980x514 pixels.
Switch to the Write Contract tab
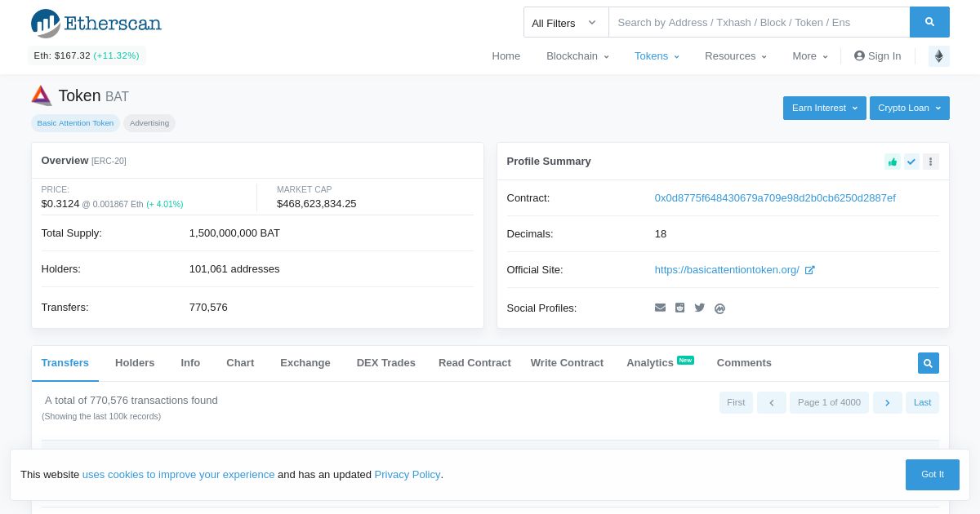tap(567, 363)
